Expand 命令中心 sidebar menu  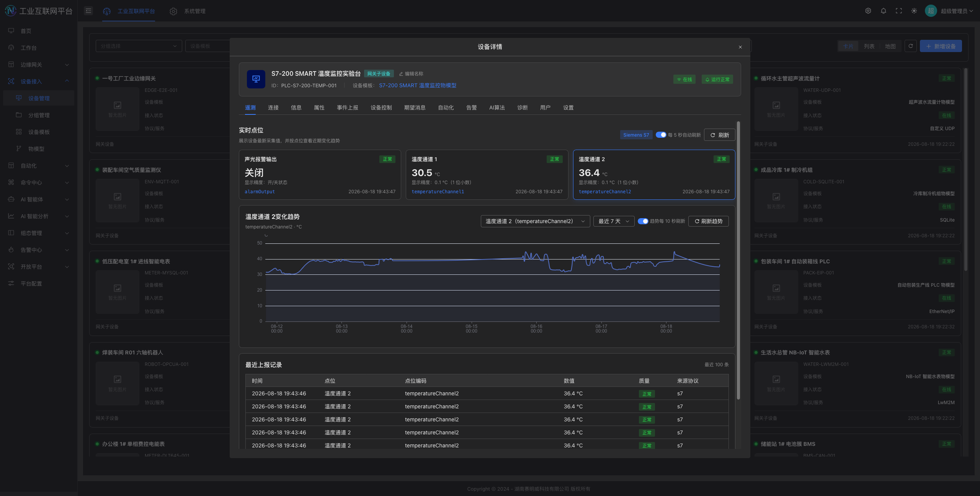(38, 183)
